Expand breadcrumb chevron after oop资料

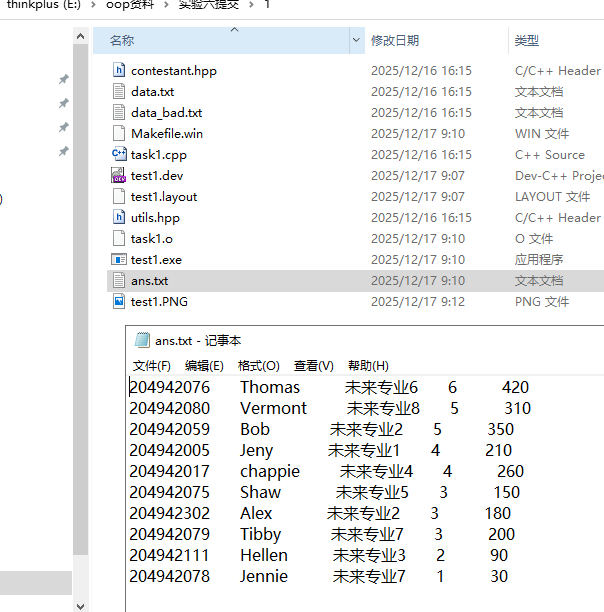pyautogui.click(x=167, y=5)
